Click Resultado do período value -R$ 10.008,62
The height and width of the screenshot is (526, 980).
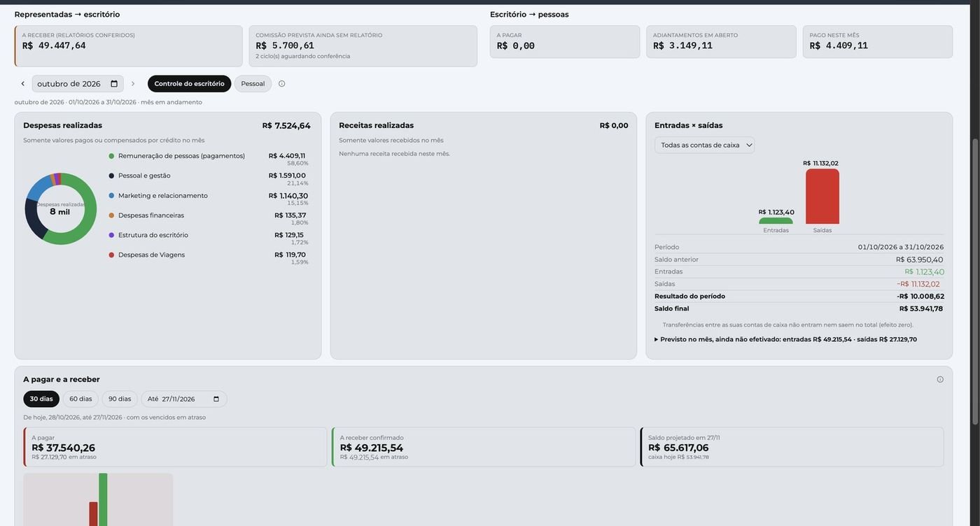[920, 297]
